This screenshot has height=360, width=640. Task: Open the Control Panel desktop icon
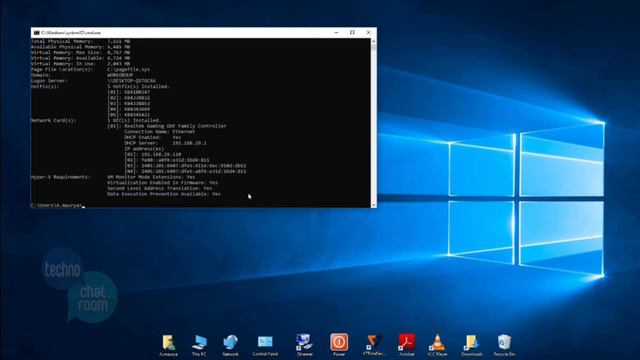click(265, 345)
